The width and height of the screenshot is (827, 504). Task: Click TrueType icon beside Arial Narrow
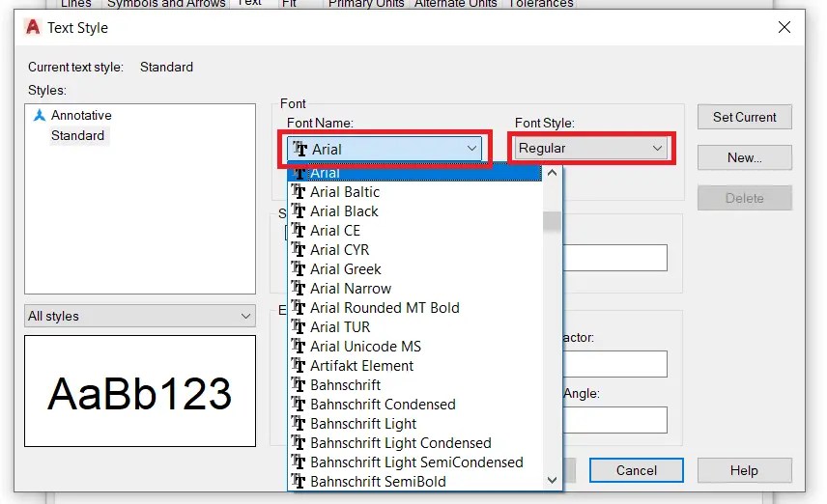(x=299, y=289)
